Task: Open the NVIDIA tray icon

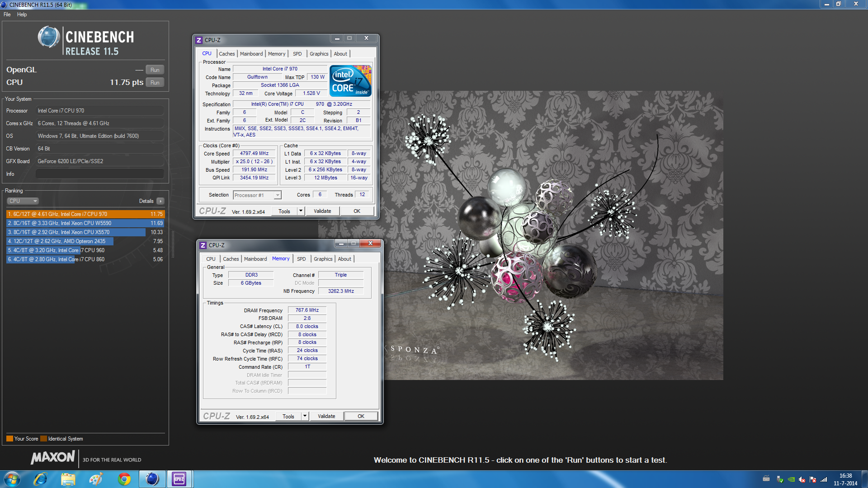Action: point(791,479)
